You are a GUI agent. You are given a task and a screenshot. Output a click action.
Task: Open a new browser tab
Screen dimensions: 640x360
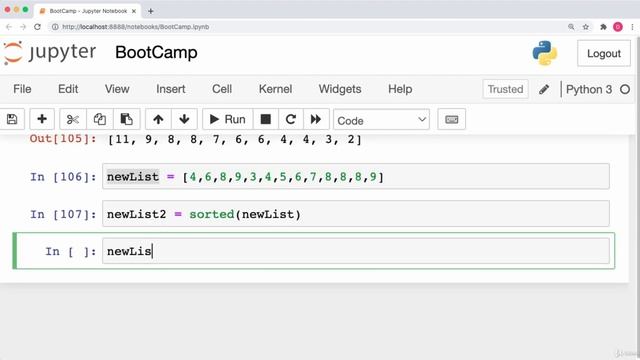[x=151, y=11]
